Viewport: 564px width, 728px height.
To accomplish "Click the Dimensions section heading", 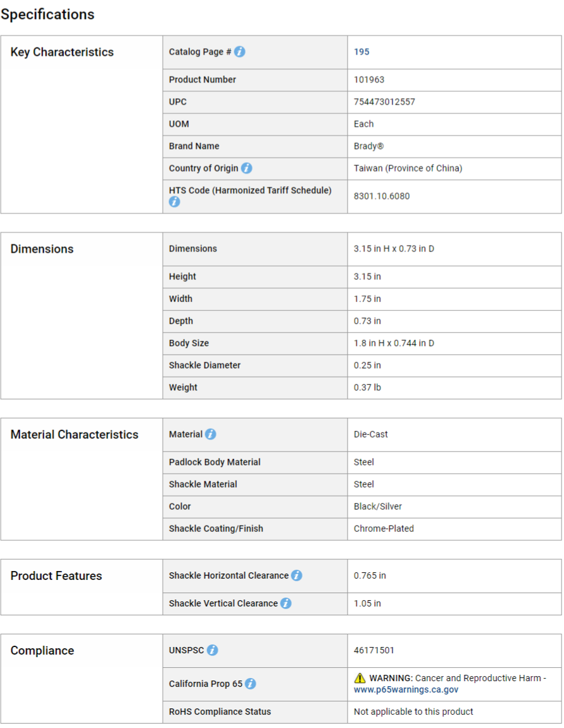I will pyautogui.click(x=42, y=249).
